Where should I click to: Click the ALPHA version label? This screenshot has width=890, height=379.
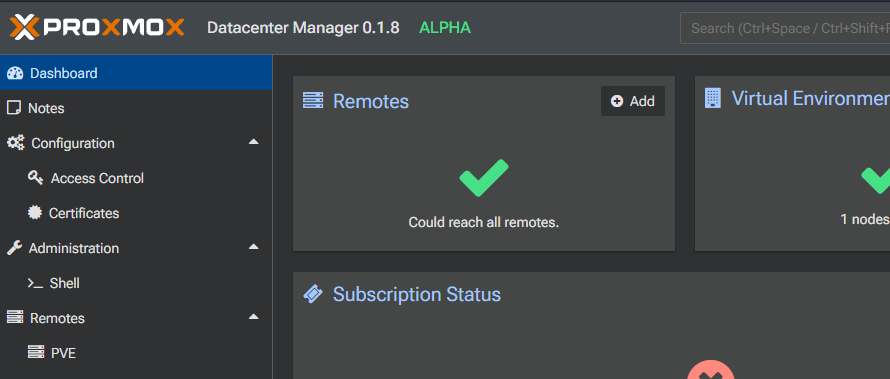(x=444, y=28)
